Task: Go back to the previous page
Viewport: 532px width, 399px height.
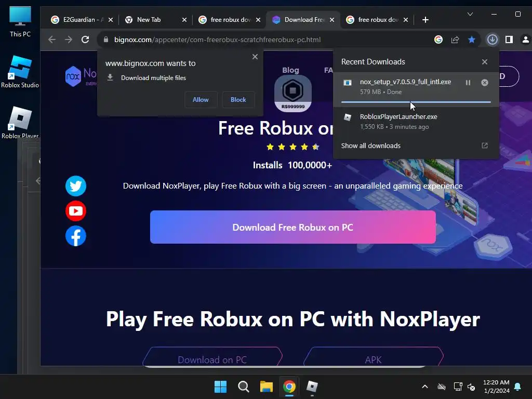Action: (x=51, y=39)
